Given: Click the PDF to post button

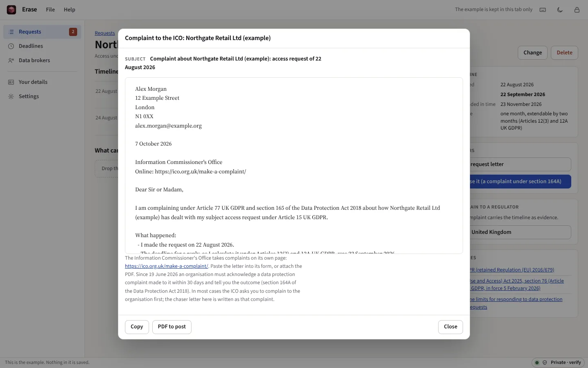Looking at the screenshot, I should tap(172, 327).
